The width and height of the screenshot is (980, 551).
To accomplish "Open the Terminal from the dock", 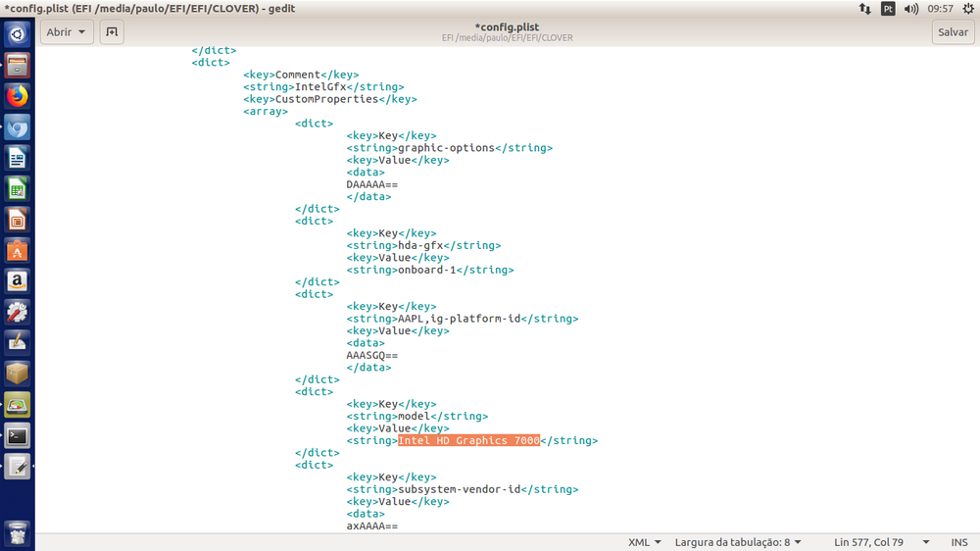I will [x=18, y=435].
